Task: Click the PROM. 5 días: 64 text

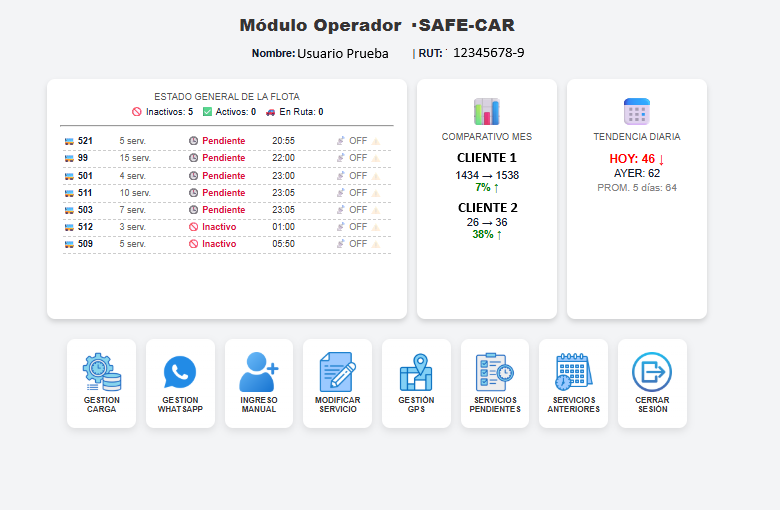Action: coord(637,188)
